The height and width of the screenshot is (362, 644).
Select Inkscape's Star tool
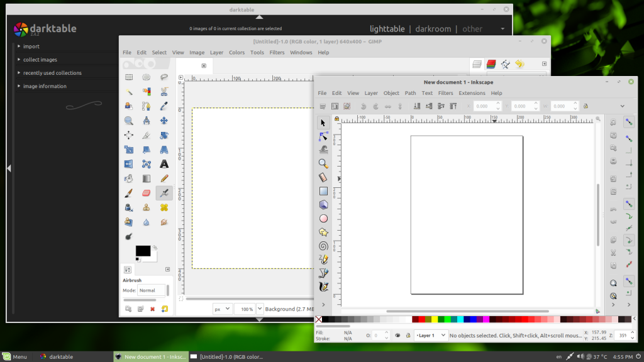(x=323, y=231)
